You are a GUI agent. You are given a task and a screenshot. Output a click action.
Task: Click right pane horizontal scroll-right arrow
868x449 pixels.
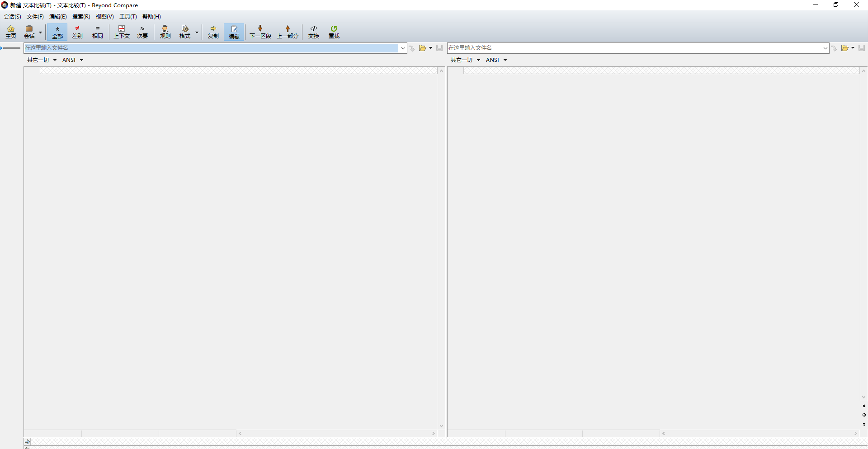(x=855, y=433)
